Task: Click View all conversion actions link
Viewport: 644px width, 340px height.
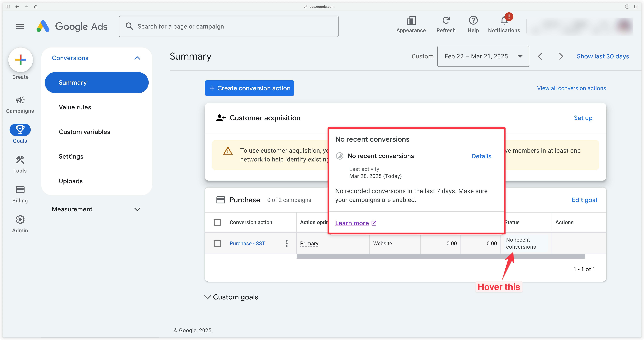Action: [572, 88]
